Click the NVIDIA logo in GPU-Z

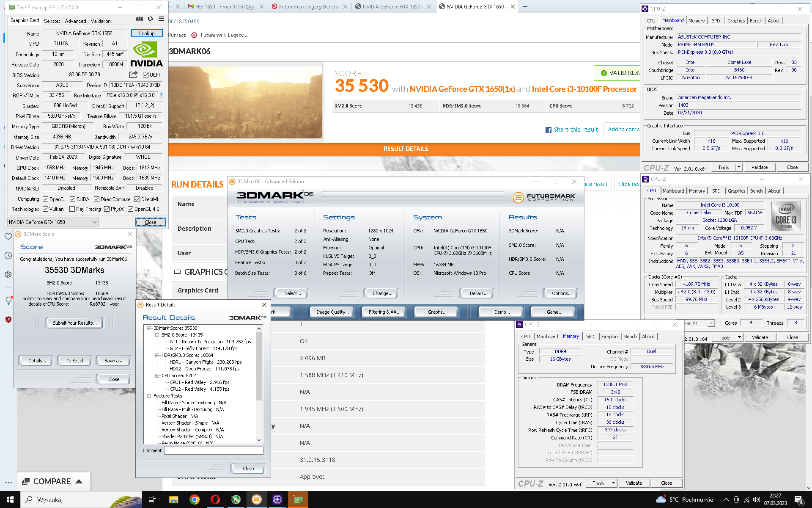146,55
